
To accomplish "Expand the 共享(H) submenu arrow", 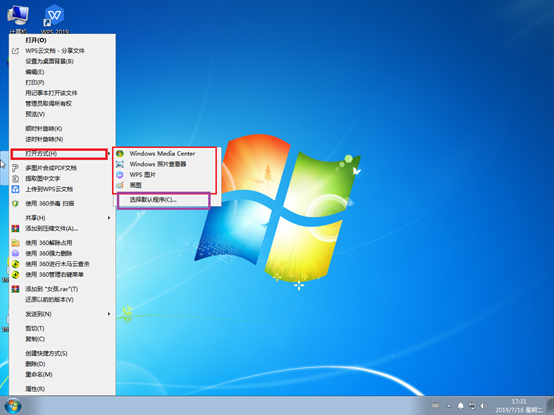I will (109, 218).
